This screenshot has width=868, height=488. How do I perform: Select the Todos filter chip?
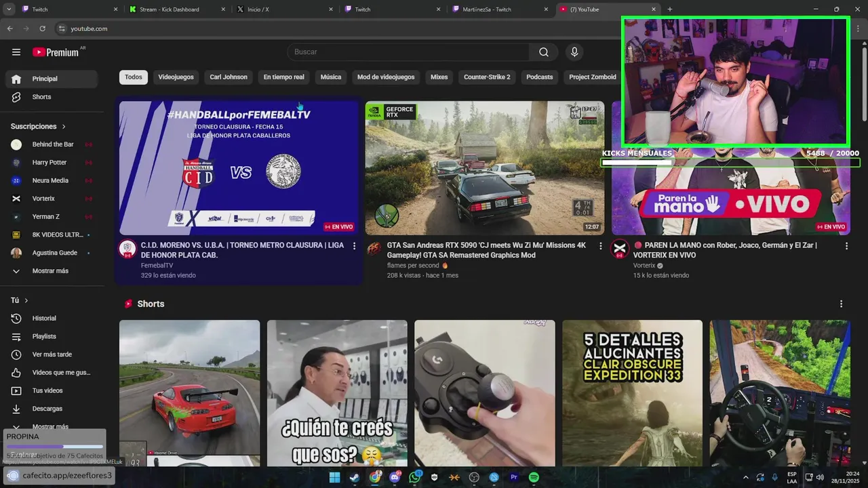pos(134,77)
